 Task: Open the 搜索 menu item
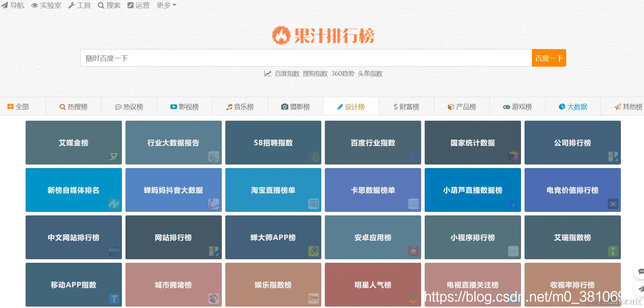[x=109, y=5]
